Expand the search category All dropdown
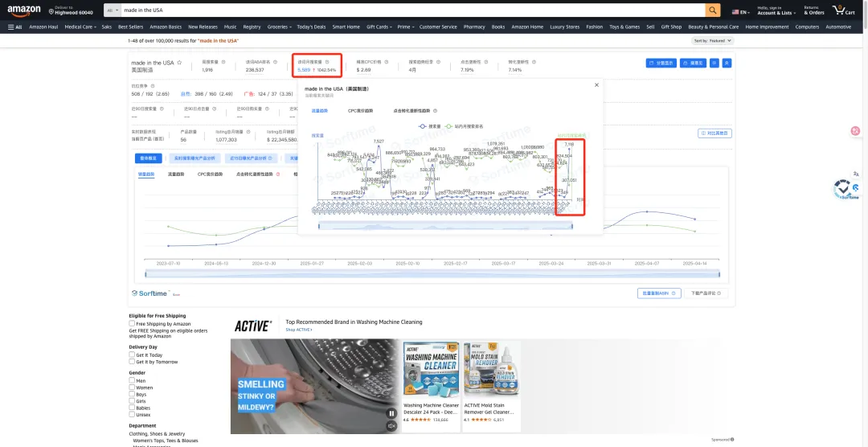This screenshot has height=447, width=868. pyautogui.click(x=113, y=10)
